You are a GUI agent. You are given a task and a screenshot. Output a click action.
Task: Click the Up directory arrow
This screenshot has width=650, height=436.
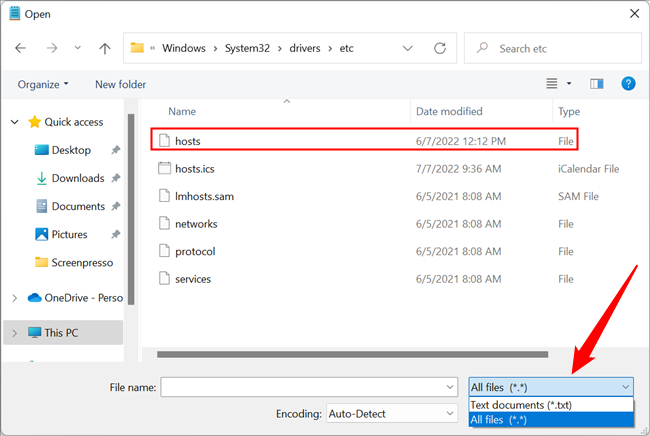105,48
